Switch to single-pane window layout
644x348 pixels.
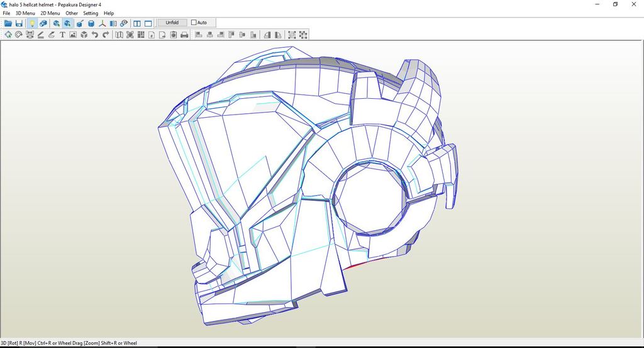point(148,23)
